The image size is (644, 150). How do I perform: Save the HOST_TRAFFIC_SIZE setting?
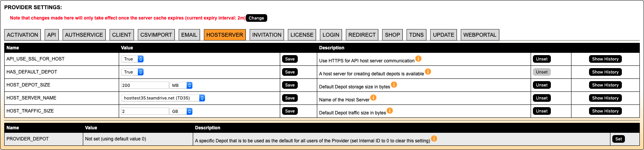[290, 111]
